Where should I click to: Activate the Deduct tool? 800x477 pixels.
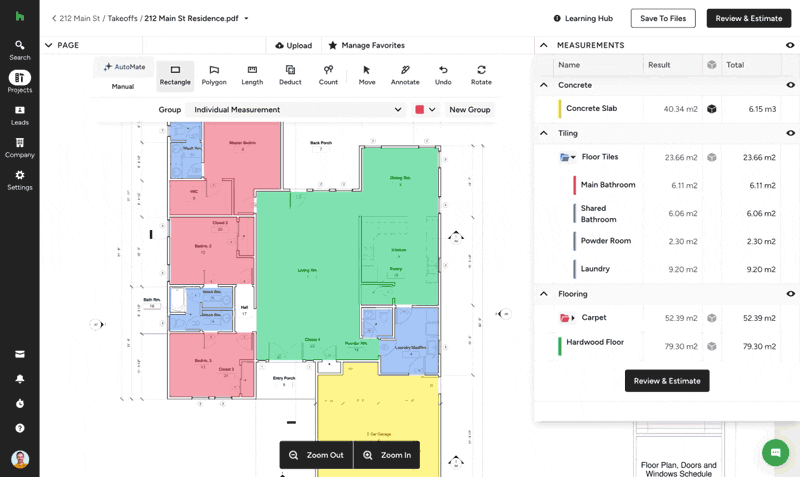290,75
